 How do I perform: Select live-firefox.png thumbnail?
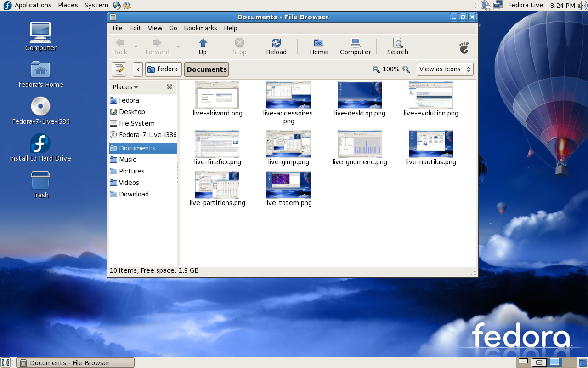(x=217, y=144)
